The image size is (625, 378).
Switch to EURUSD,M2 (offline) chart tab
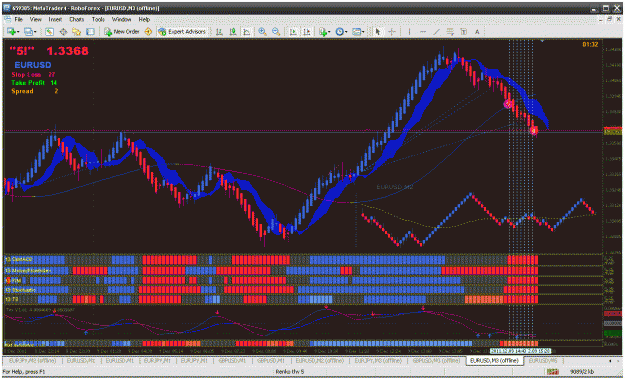(x=319, y=360)
